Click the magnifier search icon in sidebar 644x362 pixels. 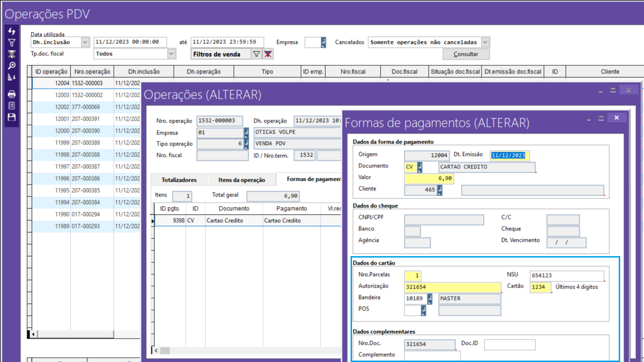[12, 66]
